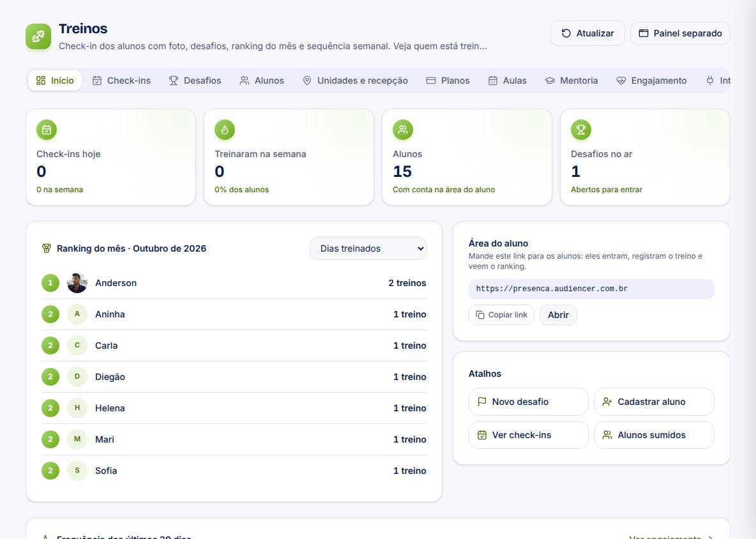Screen dimensions: 756x539
Task: Click Mari's letter M avatar
Action: click(77, 439)
